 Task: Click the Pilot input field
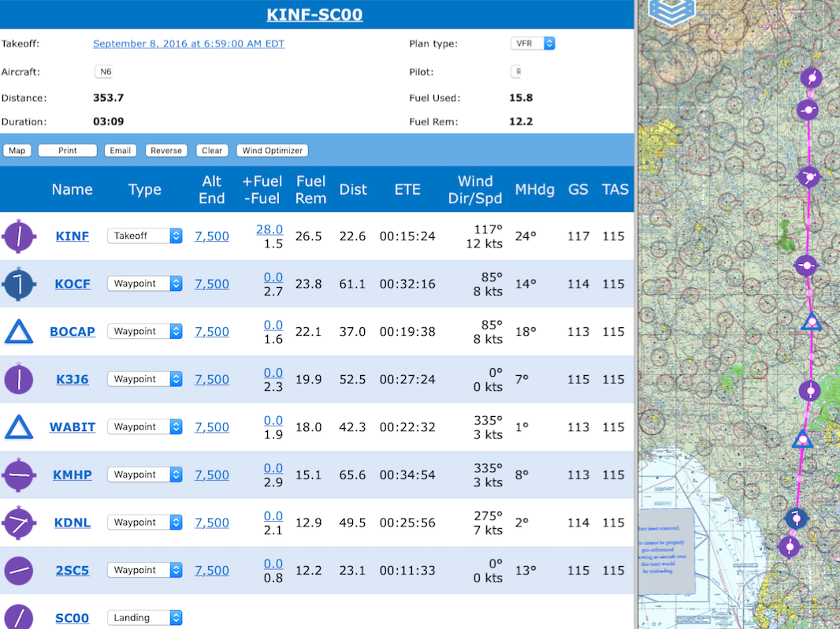pos(516,72)
